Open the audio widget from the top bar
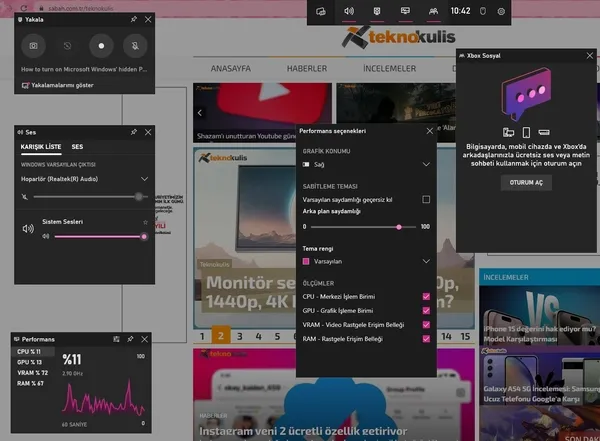This screenshot has height=441, width=600. click(349, 11)
